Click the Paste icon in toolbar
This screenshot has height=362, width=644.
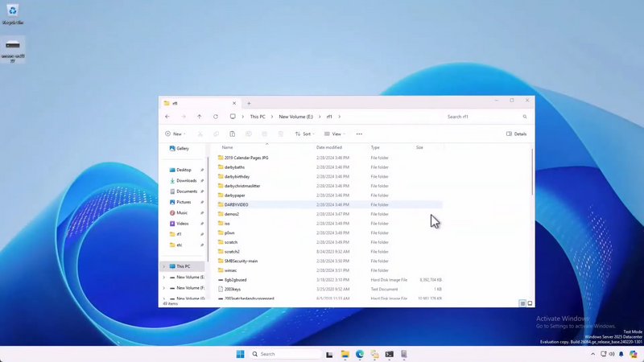tap(232, 134)
